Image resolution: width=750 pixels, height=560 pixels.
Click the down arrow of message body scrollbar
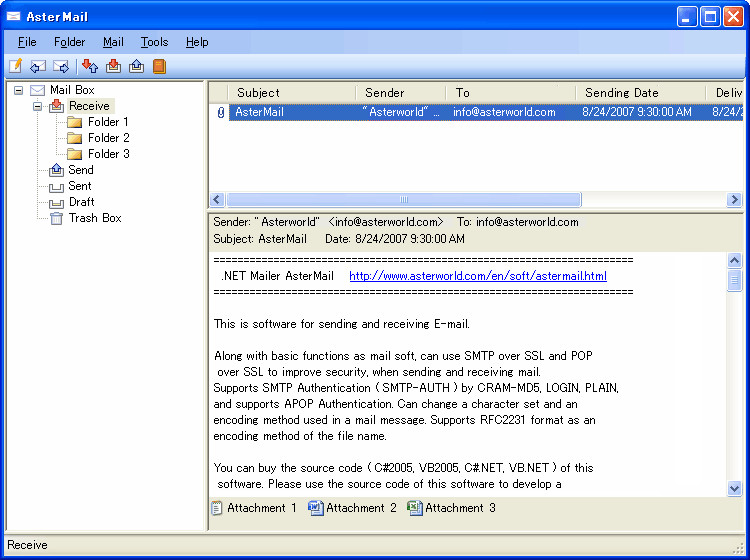point(734,488)
